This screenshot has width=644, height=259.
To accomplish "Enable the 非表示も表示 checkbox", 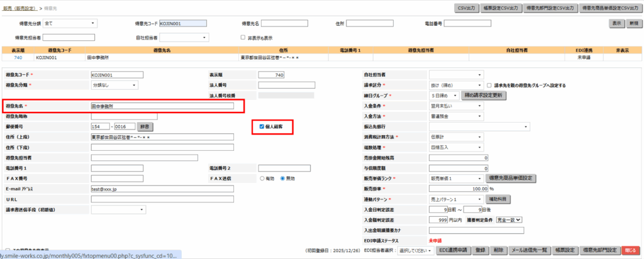I will tap(243, 37).
